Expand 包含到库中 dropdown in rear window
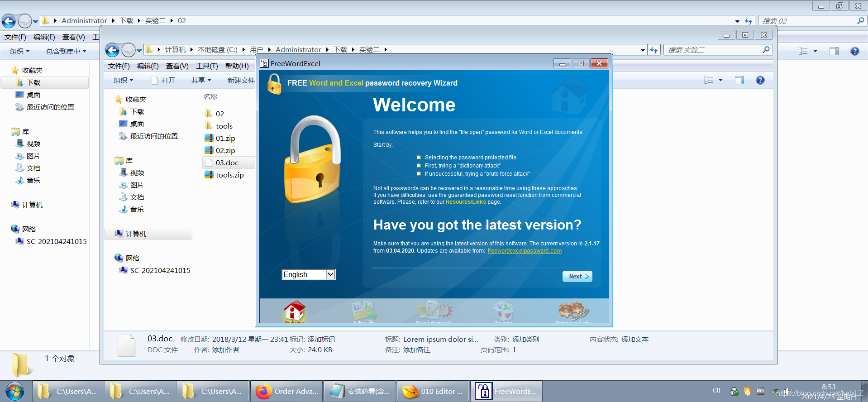The width and height of the screenshot is (868, 402). tap(66, 51)
